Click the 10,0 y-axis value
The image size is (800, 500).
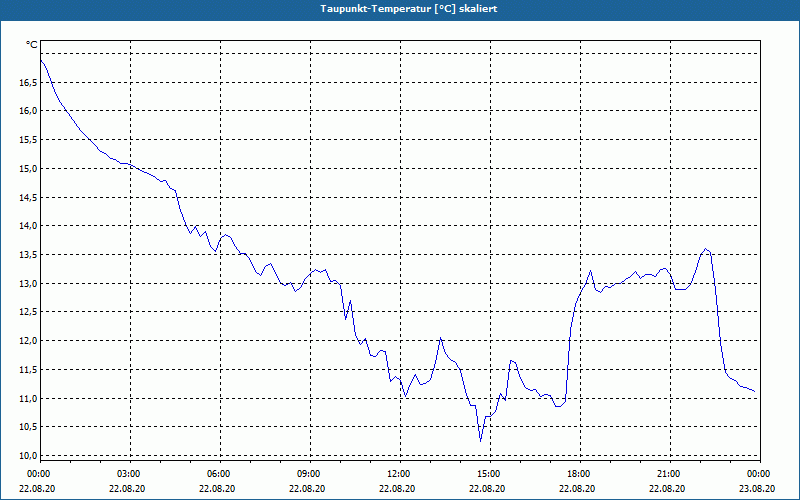coord(29,455)
